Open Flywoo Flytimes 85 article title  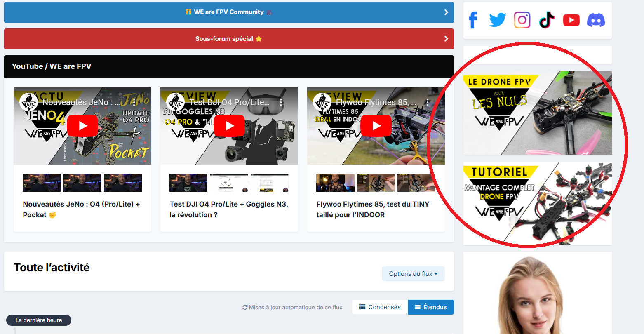[372, 209]
